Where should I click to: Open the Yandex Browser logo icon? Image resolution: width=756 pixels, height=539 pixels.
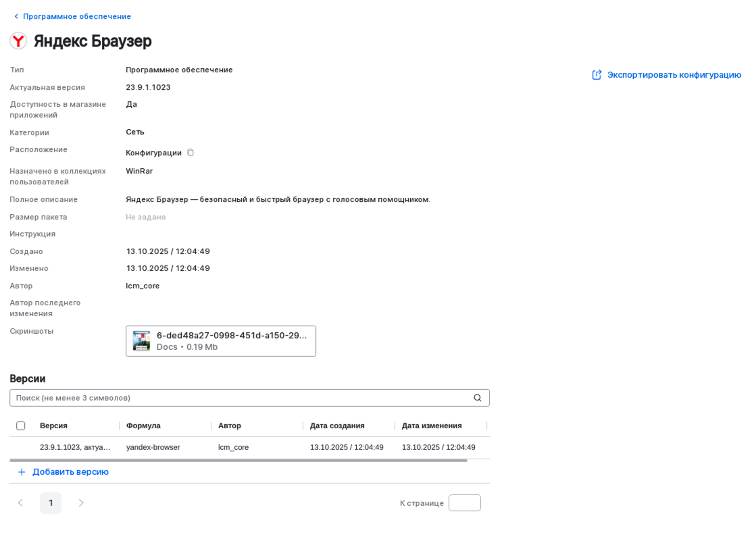(18, 41)
